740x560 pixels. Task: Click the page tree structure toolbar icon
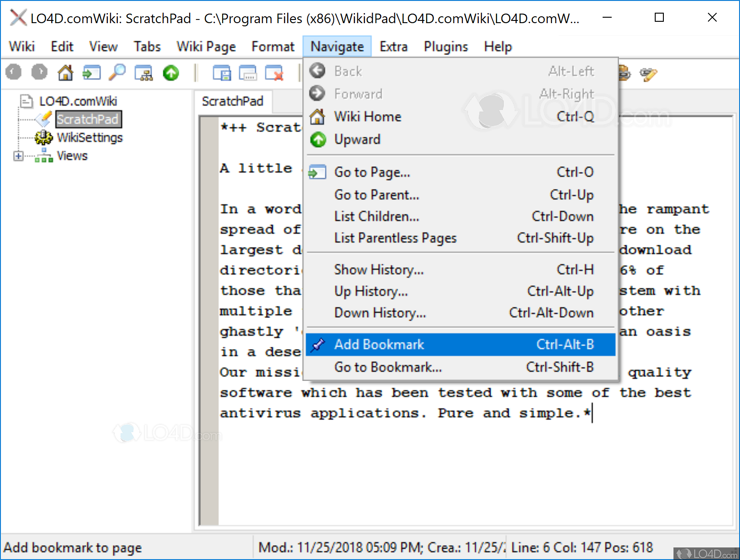point(144,73)
